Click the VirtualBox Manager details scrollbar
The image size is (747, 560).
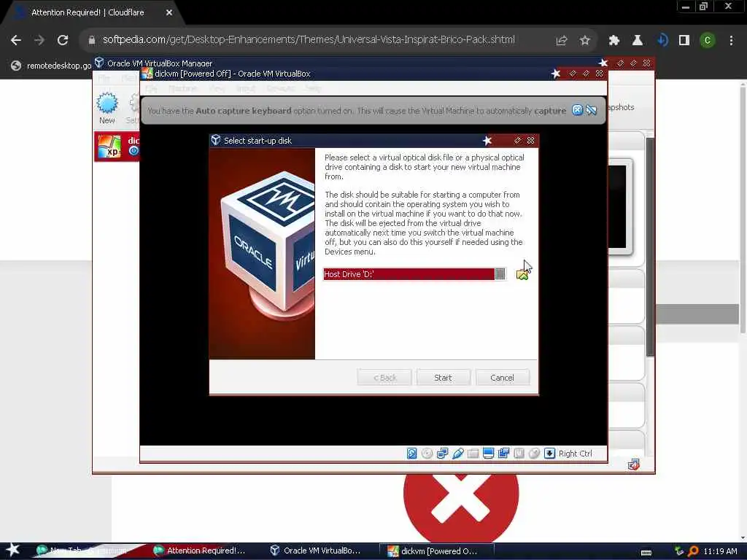pyautogui.click(x=650, y=246)
